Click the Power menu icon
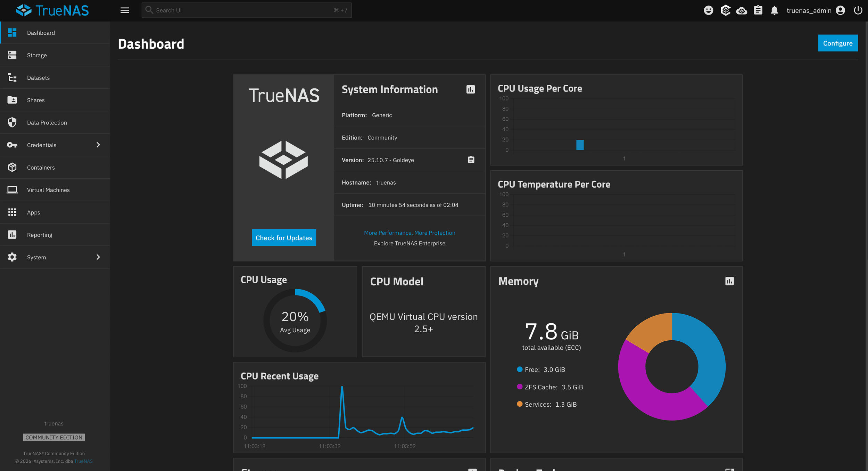This screenshot has height=471, width=868. [858, 10]
